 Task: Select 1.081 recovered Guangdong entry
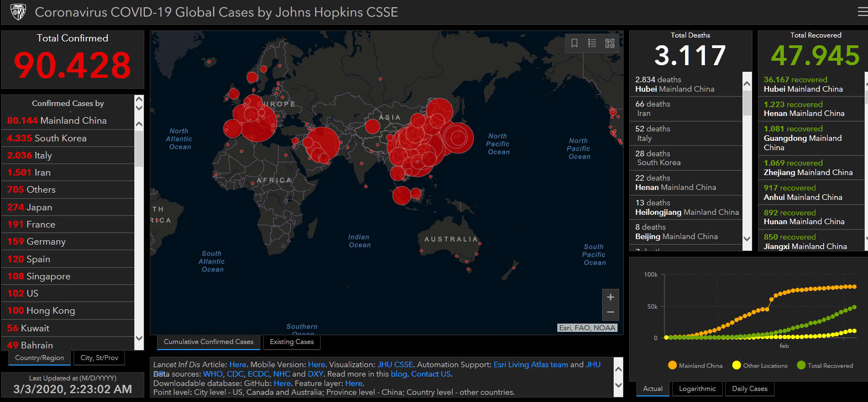pos(812,138)
